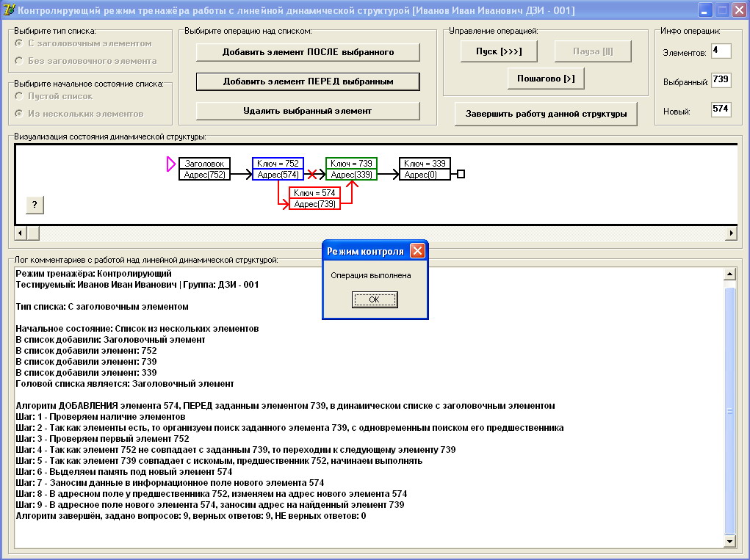
Task: Click the Новый value field showing 574
Action: point(721,109)
